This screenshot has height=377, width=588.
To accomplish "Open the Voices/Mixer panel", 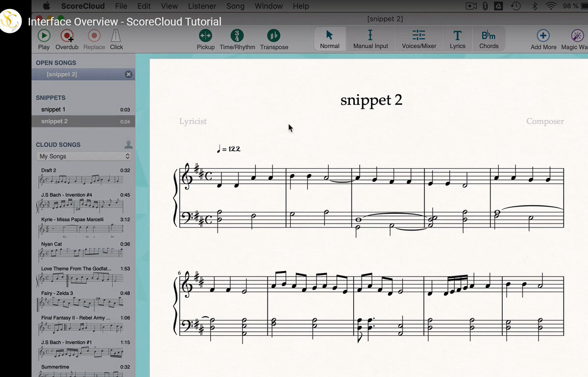I will (419, 39).
